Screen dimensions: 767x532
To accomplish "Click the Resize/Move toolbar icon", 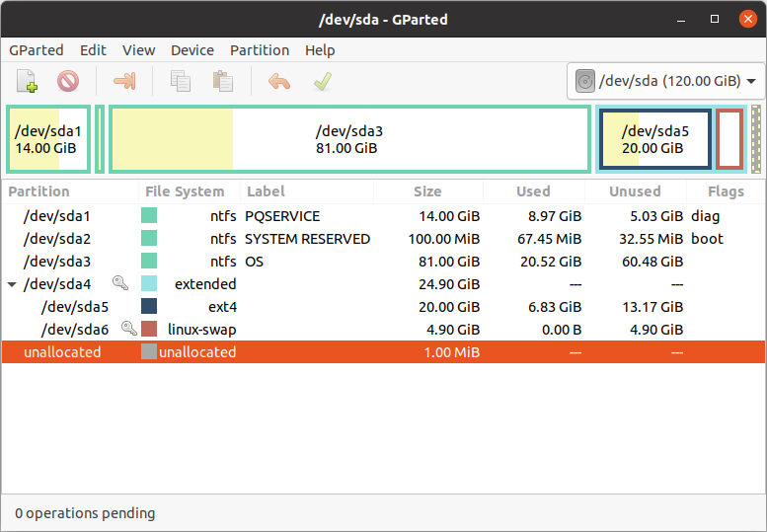I will pyautogui.click(x=124, y=81).
